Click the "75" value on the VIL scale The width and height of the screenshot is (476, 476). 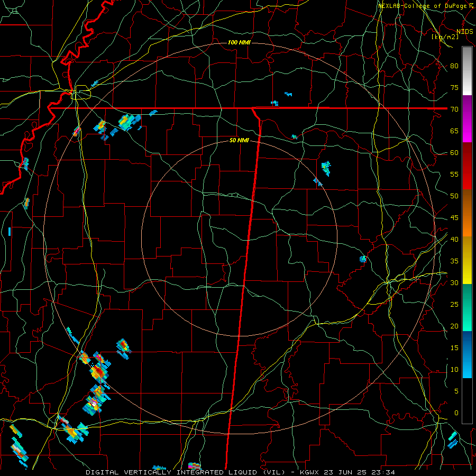tap(454, 88)
